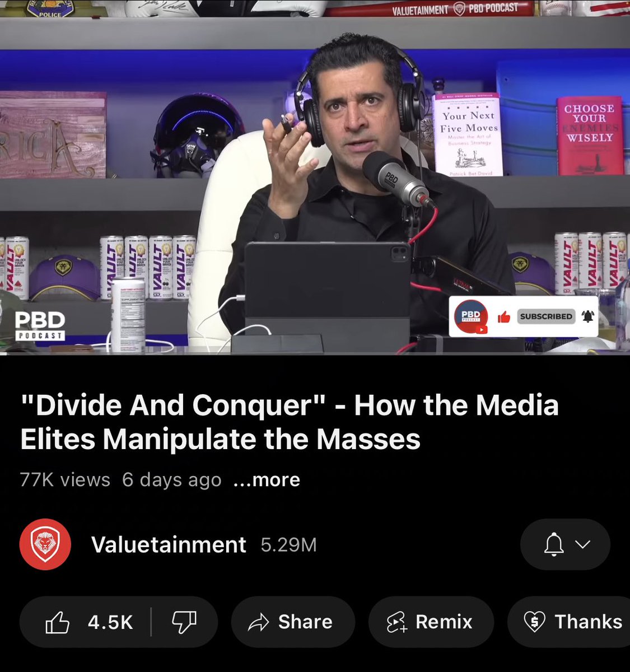The width and height of the screenshot is (630, 672).
Task: Send Thanks to the creator
Action: [x=569, y=622]
